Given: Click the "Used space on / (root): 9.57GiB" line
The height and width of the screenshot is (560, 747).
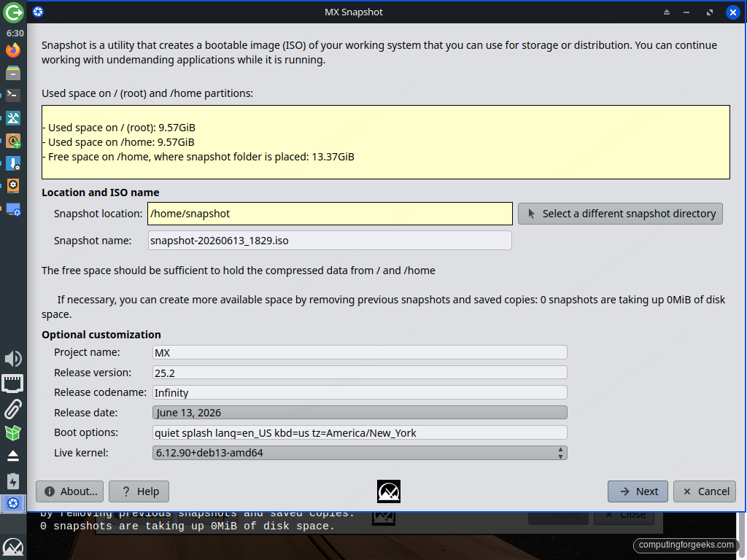Looking at the screenshot, I should (119, 128).
